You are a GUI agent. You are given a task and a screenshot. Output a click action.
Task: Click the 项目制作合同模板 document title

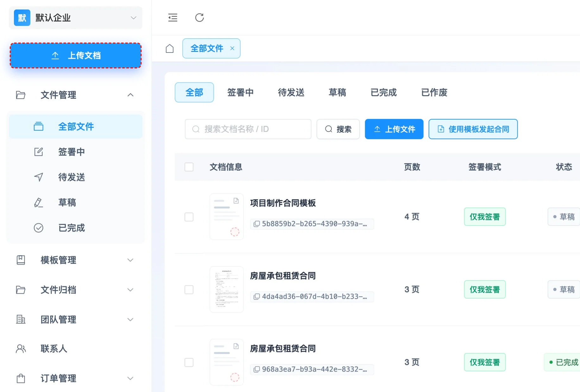(x=283, y=203)
